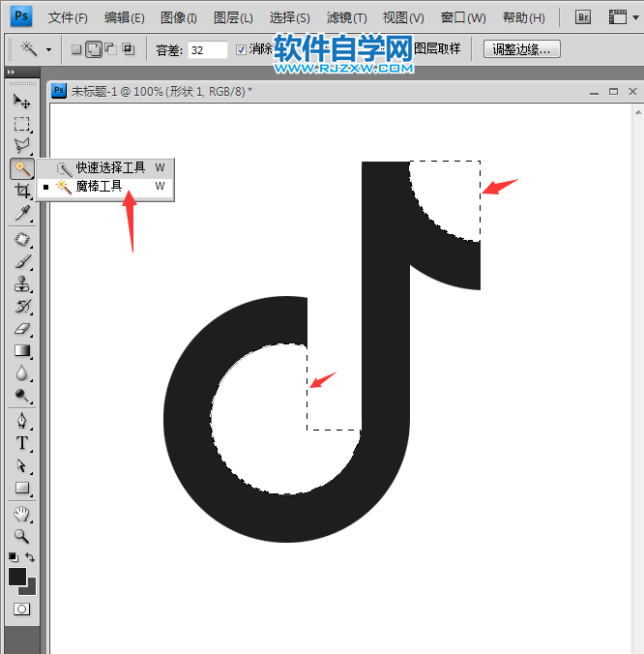Select the Gradient tool
Viewport: 644px width, 654px height.
point(21,351)
